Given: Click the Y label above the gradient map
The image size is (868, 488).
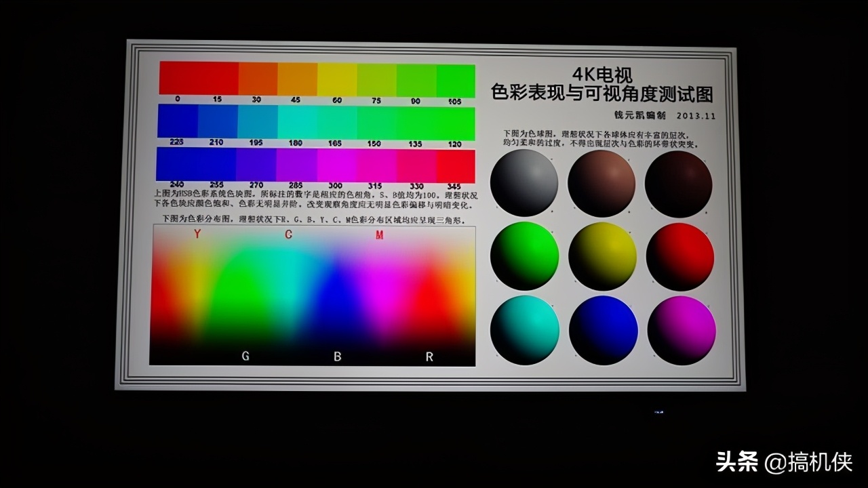Looking at the screenshot, I should pyautogui.click(x=196, y=235).
